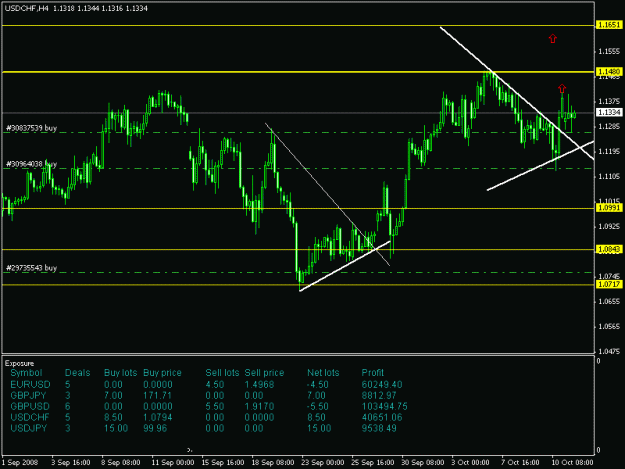
Task: Select the 1.0843 yellow price label
Action: (x=609, y=249)
